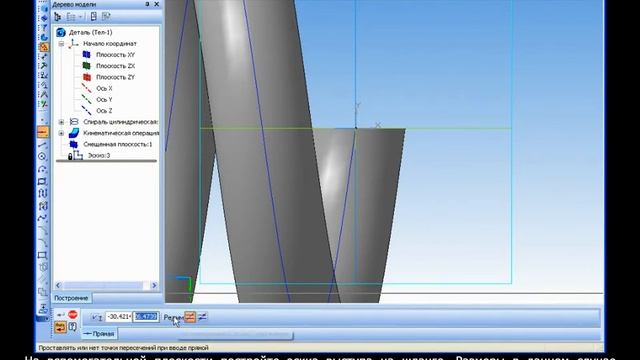Open the Построение tab
This screenshot has width=640, height=360.
point(71,298)
